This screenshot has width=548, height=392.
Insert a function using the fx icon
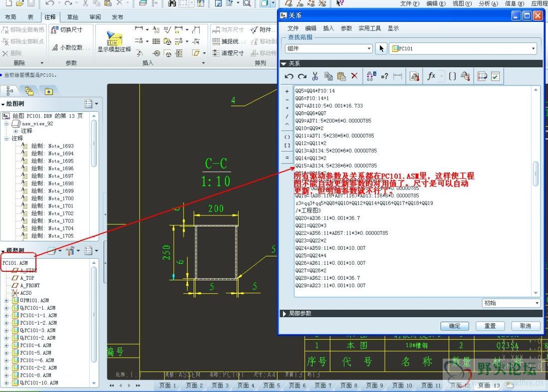[x=431, y=76]
